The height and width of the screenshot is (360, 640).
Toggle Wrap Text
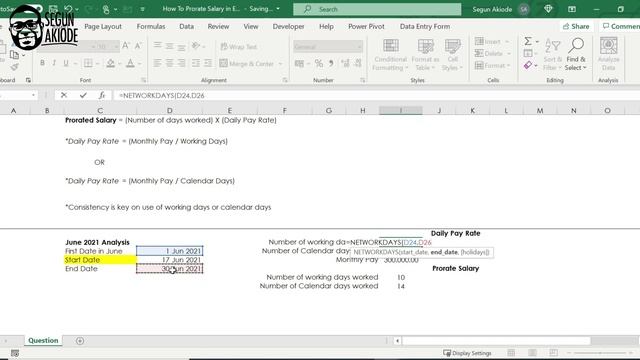click(239, 47)
